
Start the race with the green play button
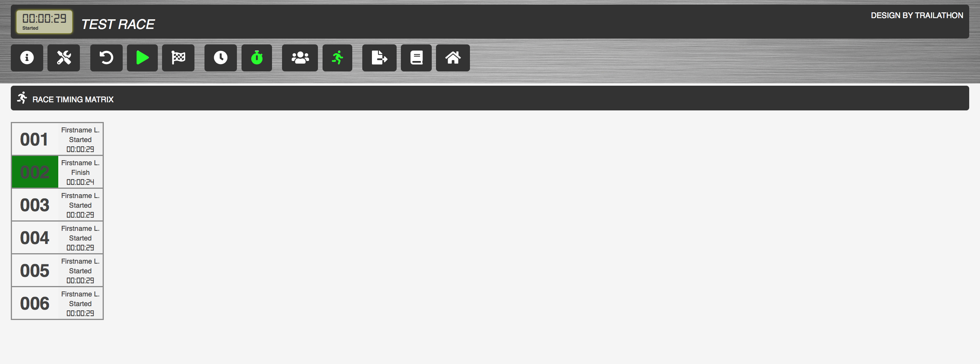point(142,58)
